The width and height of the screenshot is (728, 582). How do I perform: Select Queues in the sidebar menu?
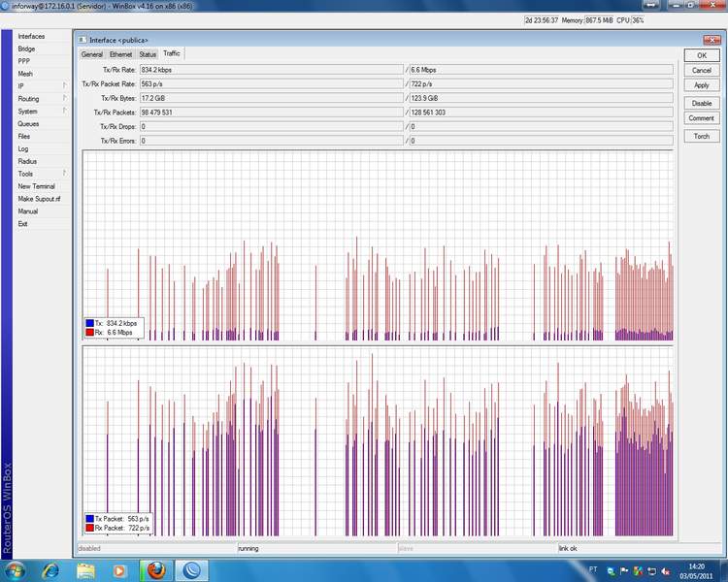click(28, 124)
